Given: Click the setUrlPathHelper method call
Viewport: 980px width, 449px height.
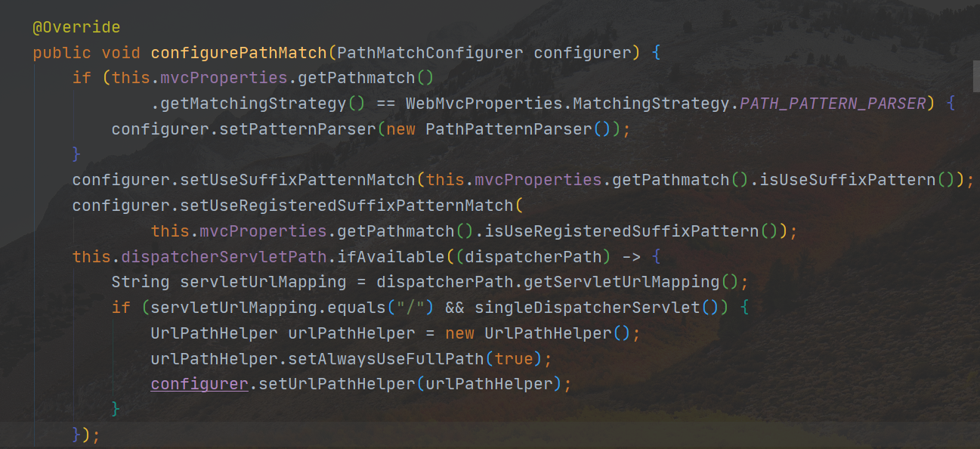Looking at the screenshot, I should pos(337,385).
